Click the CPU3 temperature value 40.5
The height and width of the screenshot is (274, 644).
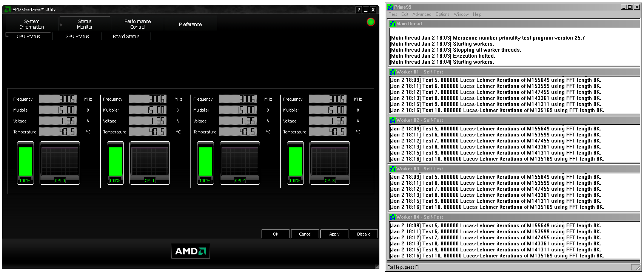pyautogui.click(x=328, y=132)
